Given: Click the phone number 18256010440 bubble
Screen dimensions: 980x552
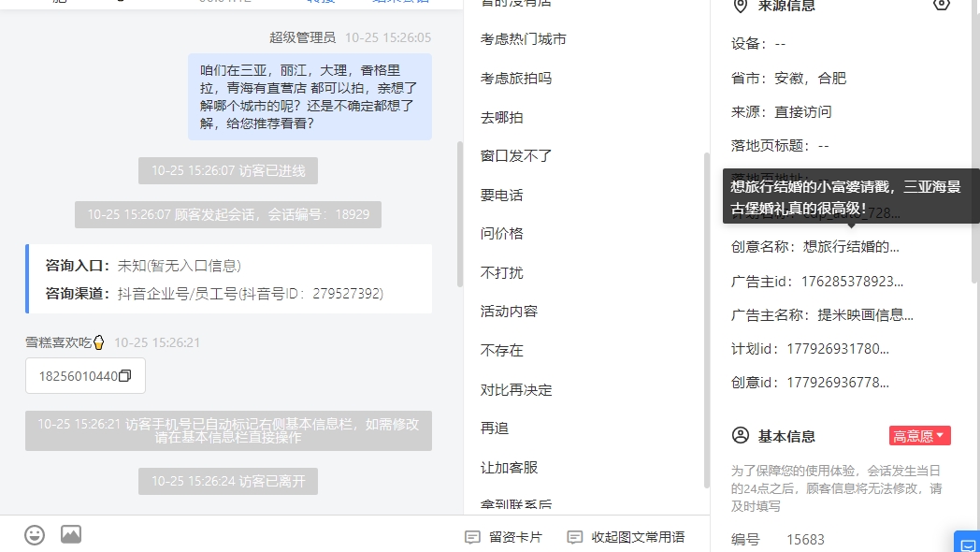Looking at the screenshot, I should (86, 376).
